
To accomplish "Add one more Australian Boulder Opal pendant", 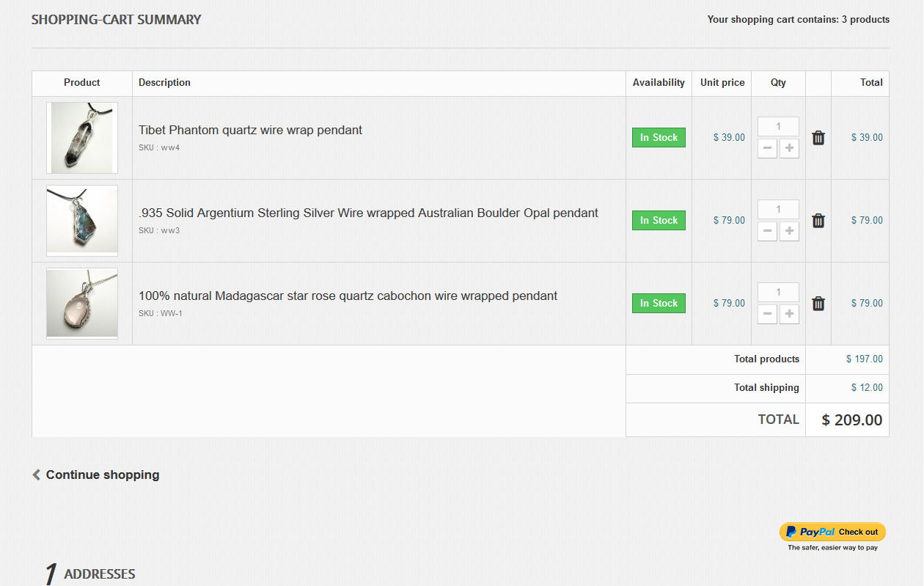I will [789, 231].
